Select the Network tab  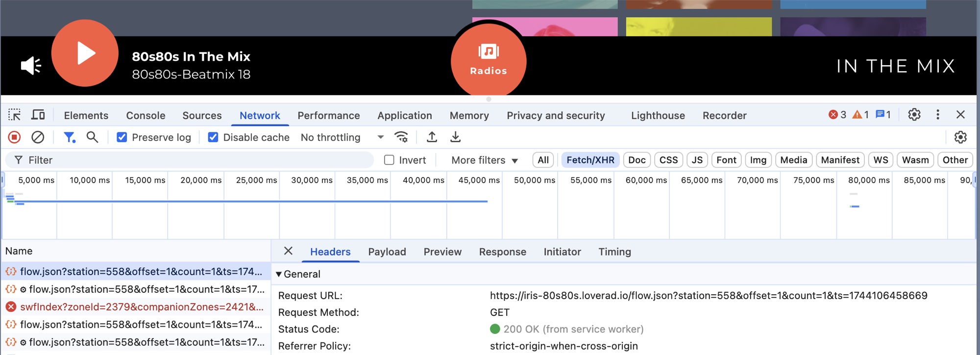pos(260,115)
